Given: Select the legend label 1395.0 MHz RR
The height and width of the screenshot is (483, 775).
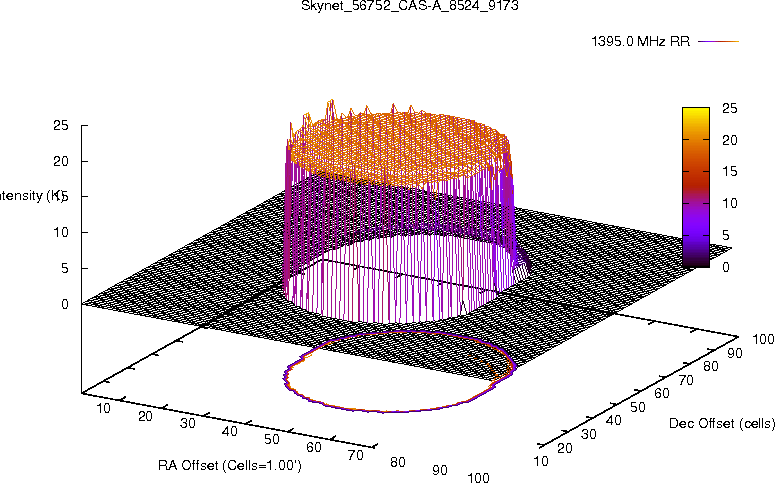Looking at the screenshot, I should coord(641,42).
